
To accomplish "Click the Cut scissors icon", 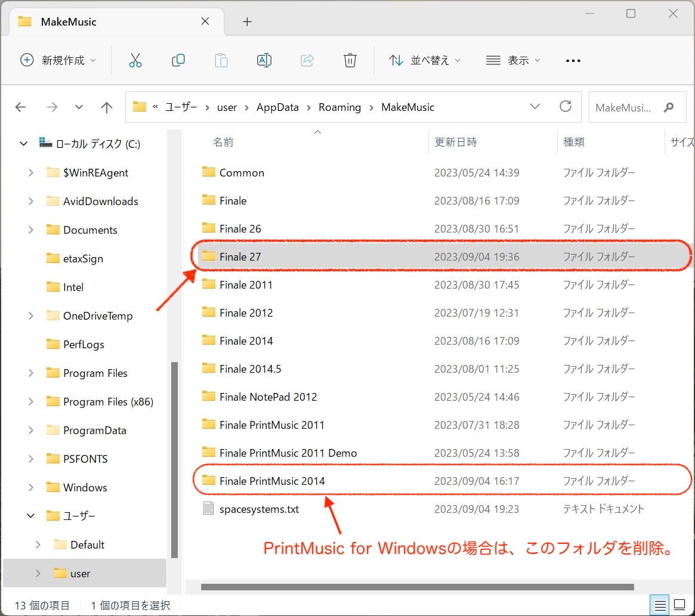I will coord(135,60).
